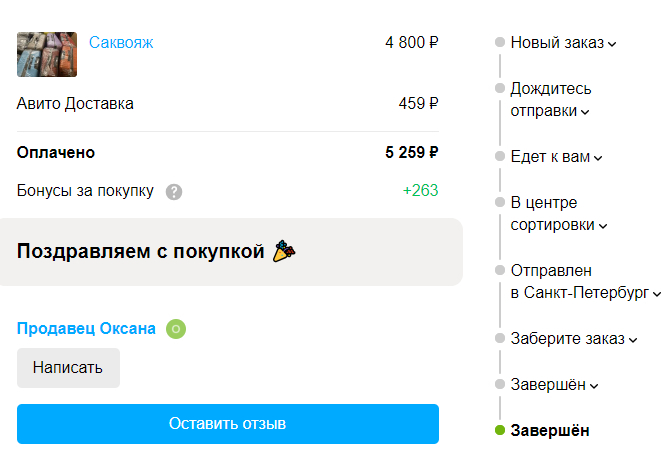The height and width of the screenshot is (458, 661).
Task: Click the party popper emoji icon
Action: [283, 251]
